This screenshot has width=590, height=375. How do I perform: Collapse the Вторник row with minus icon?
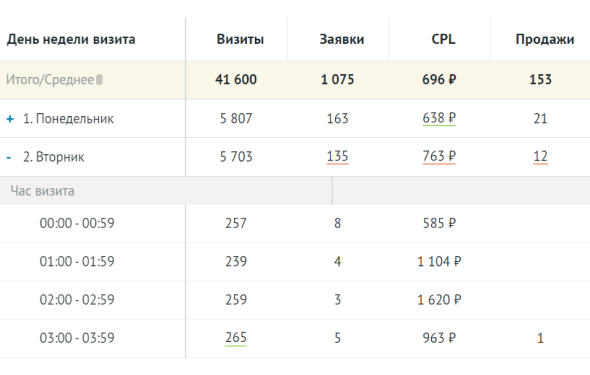tap(9, 158)
